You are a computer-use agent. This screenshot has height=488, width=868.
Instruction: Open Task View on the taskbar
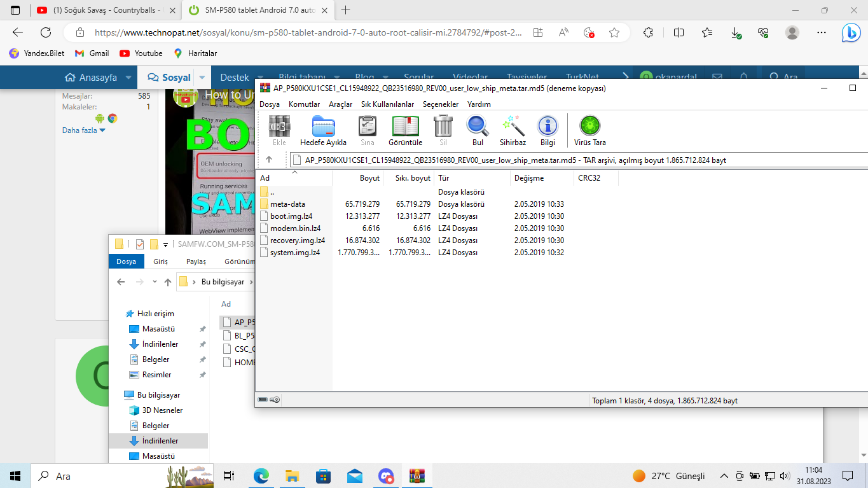(229, 476)
